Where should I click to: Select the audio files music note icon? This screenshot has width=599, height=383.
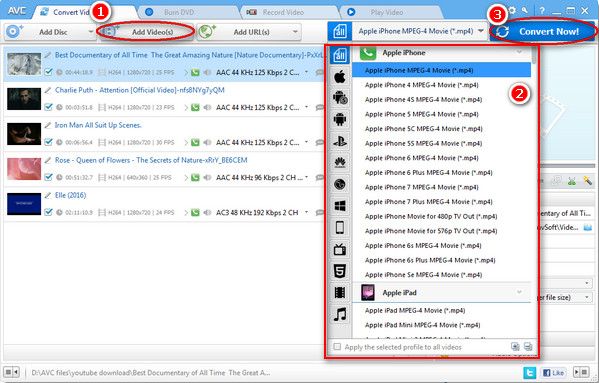pyautogui.click(x=340, y=315)
